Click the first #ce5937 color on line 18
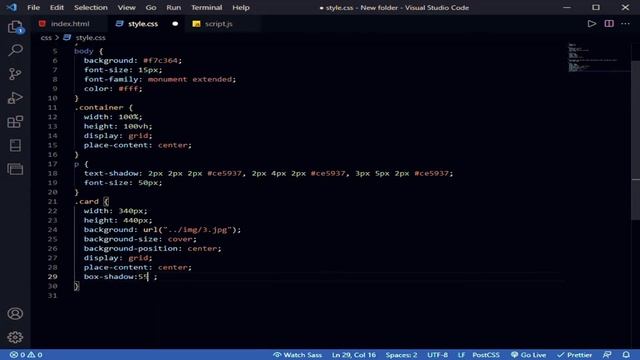The image size is (640, 360). coord(224,173)
